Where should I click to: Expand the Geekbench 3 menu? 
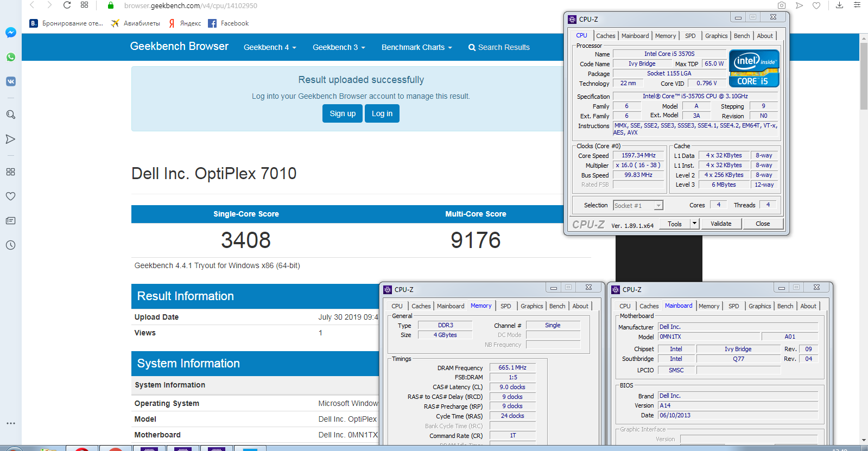click(x=339, y=47)
